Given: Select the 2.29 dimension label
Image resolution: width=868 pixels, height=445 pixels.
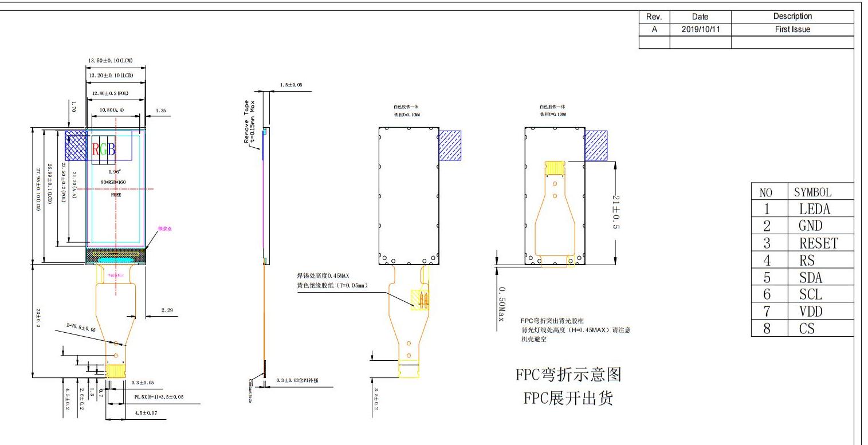Looking at the screenshot, I should (x=167, y=310).
